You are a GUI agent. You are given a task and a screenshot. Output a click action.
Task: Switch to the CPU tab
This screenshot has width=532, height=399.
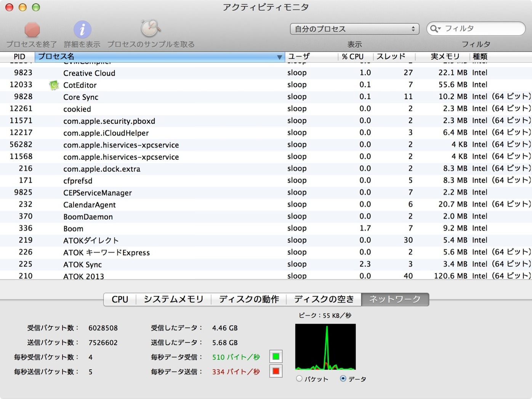tap(120, 299)
